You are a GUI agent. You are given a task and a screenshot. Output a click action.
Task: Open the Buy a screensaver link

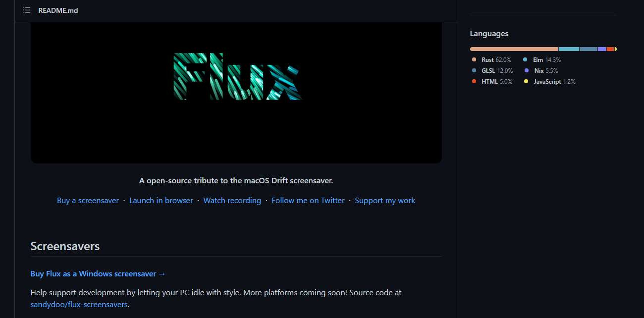pos(88,201)
